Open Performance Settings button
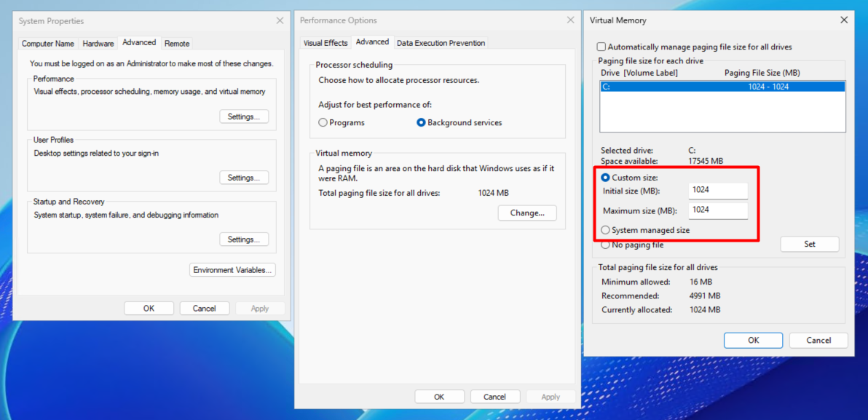The image size is (868, 420). tap(244, 116)
